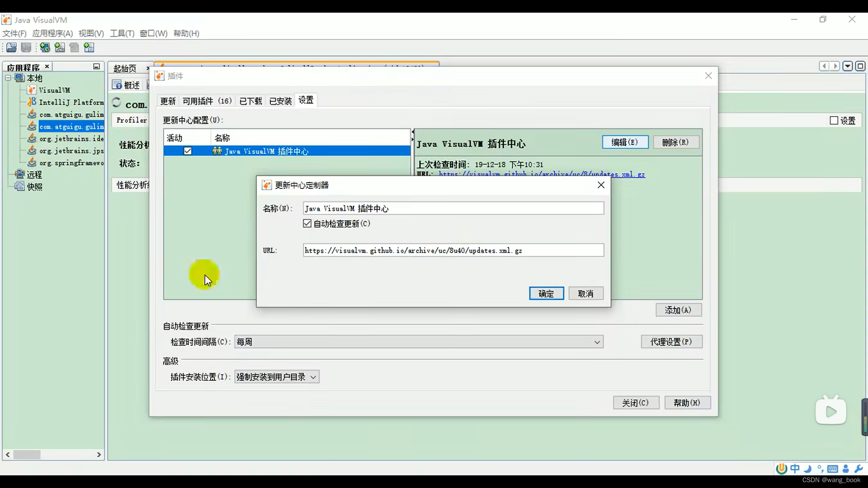Select Java VisualVM 插件中心 table row
The image size is (868, 488).
click(x=287, y=151)
